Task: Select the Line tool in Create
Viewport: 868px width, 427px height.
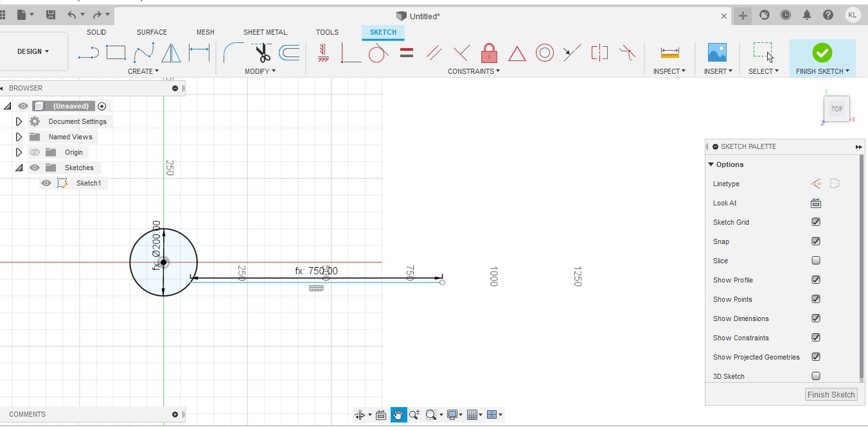Action: (89, 53)
